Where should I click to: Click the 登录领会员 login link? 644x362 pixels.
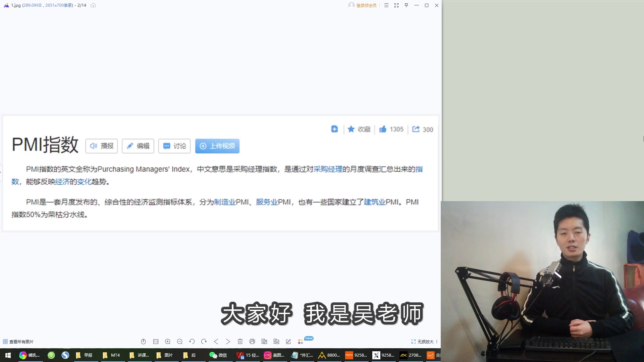coord(366,5)
